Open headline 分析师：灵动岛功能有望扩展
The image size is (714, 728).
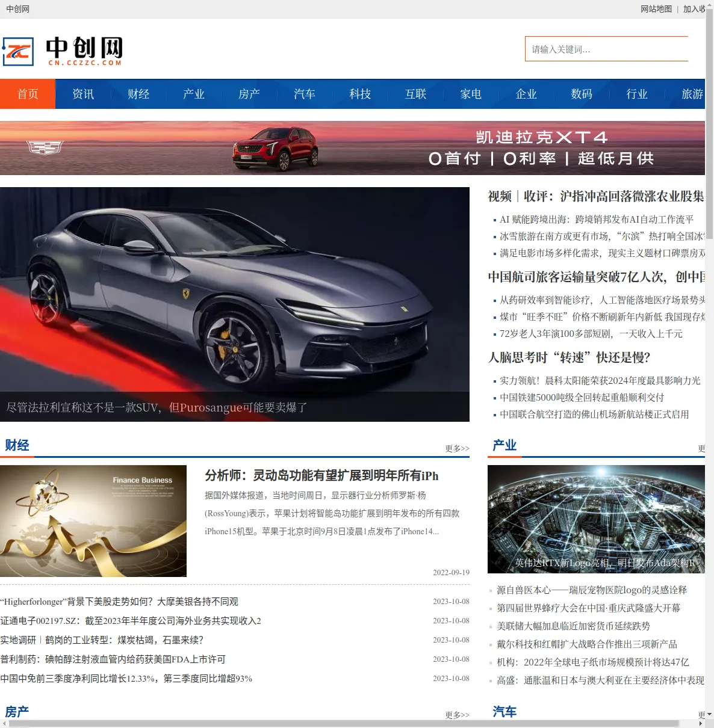[321, 476]
